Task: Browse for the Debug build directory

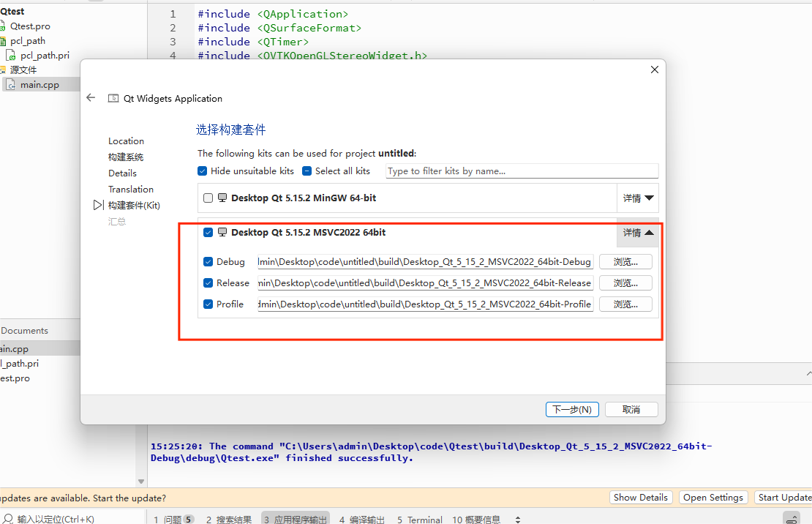Action: [625, 262]
